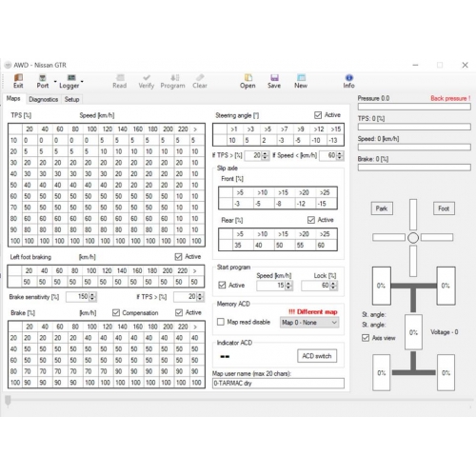Select Rear slip >15 value 50
This screenshot has height=476, width=476.
click(x=285, y=246)
